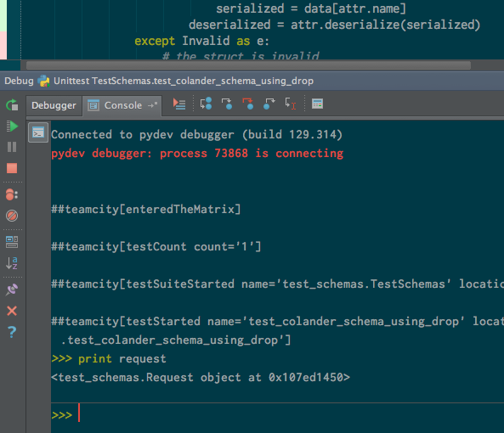Toggle the Show Command Line console icon
The image size is (504, 433).
(x=38, y=132)
